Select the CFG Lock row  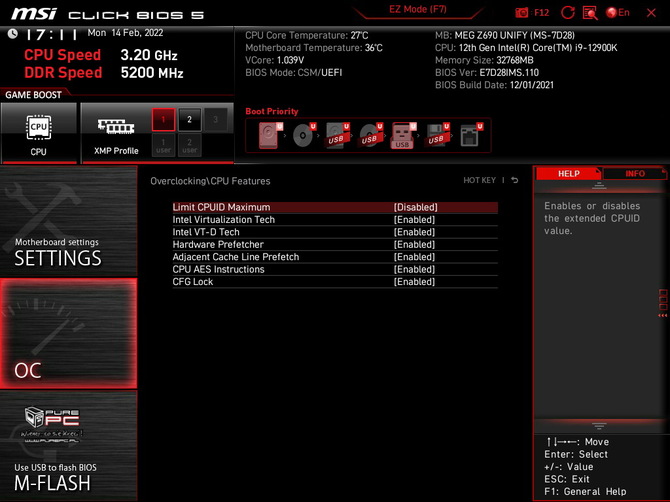point(335,282)
